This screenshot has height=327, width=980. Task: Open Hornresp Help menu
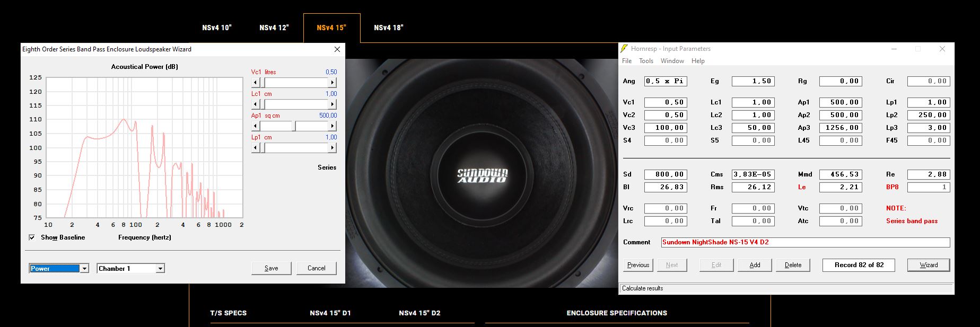(698, 61)
